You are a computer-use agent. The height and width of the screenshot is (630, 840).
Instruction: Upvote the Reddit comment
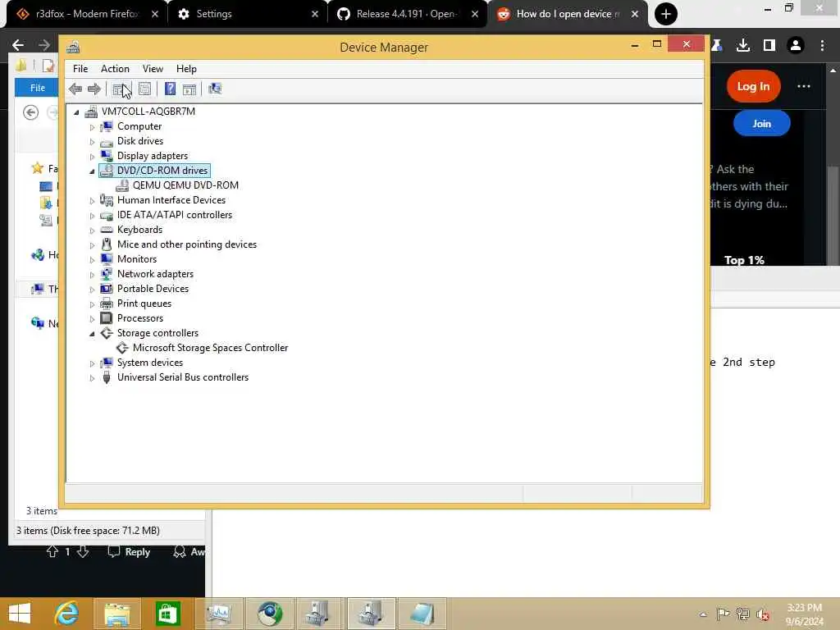pyautogui.click(x=52, y=551)
